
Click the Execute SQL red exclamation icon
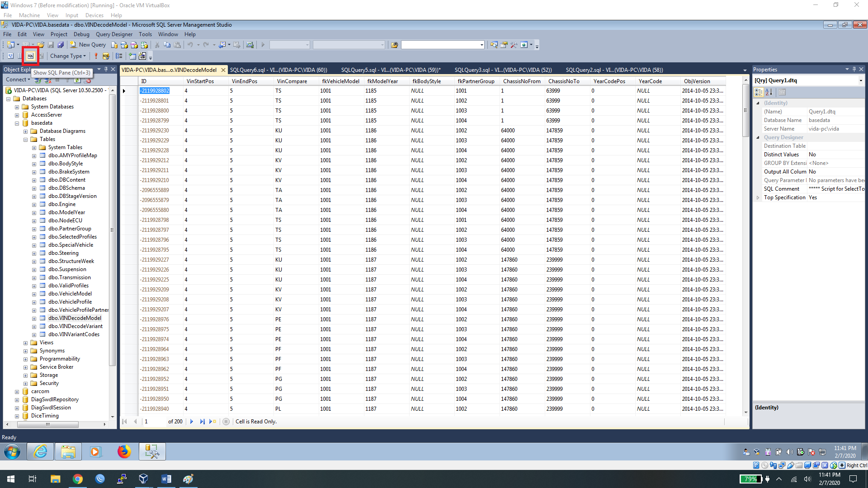[x=96, y=56]
